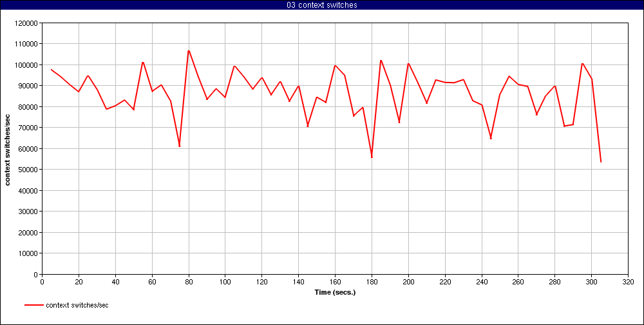Image resolution: width=644 pixels, height=325 pixels.
Task: Click the peak at 185 seconds
Action: (381, 61)
